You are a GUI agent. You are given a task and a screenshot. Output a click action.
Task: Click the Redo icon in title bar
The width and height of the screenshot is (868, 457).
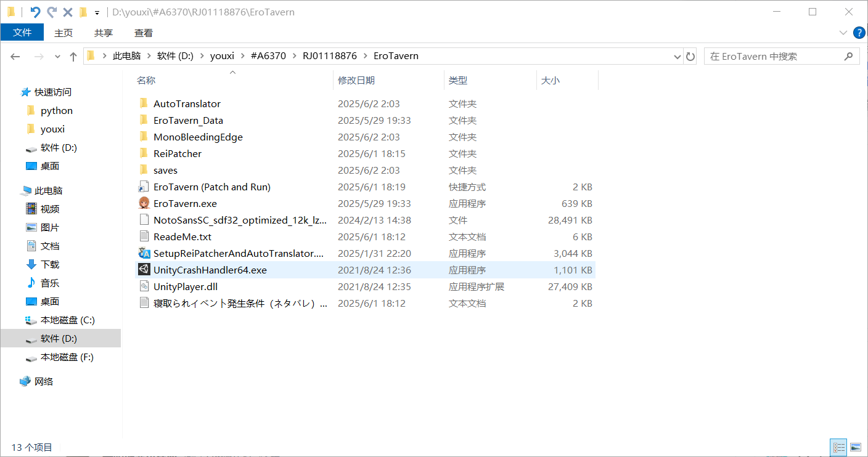(x=52, y=12)
